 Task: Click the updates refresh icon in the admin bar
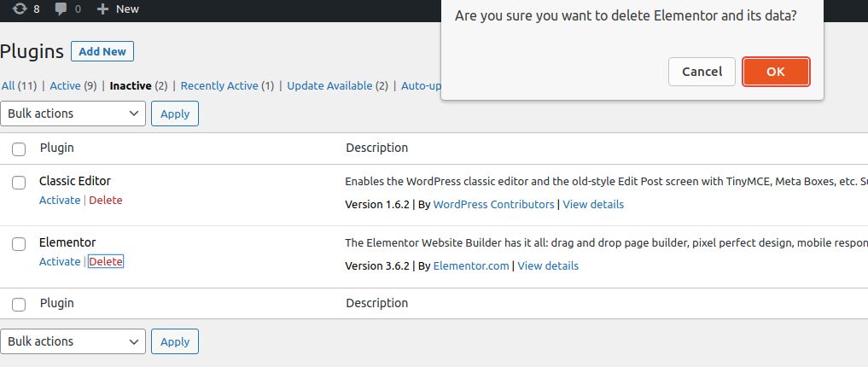pyautogui.click(x=20, y=9)
